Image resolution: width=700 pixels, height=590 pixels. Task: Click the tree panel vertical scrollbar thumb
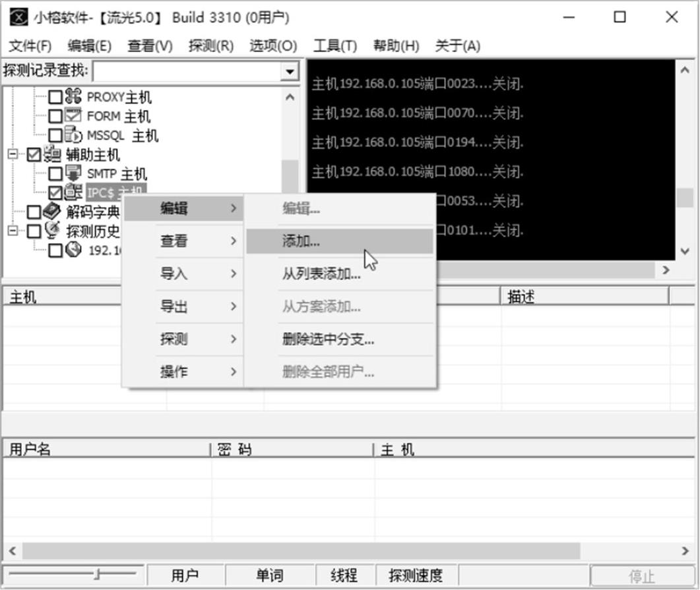point(290,177)
